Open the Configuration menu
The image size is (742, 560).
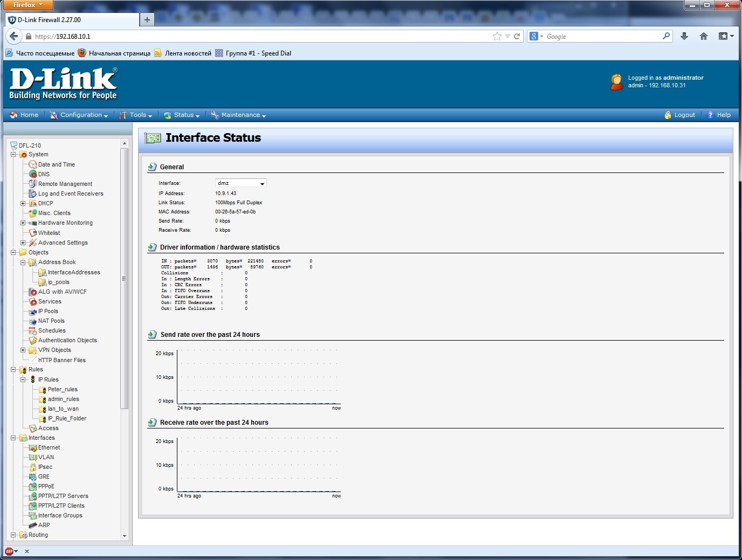(x=79, y=115)
